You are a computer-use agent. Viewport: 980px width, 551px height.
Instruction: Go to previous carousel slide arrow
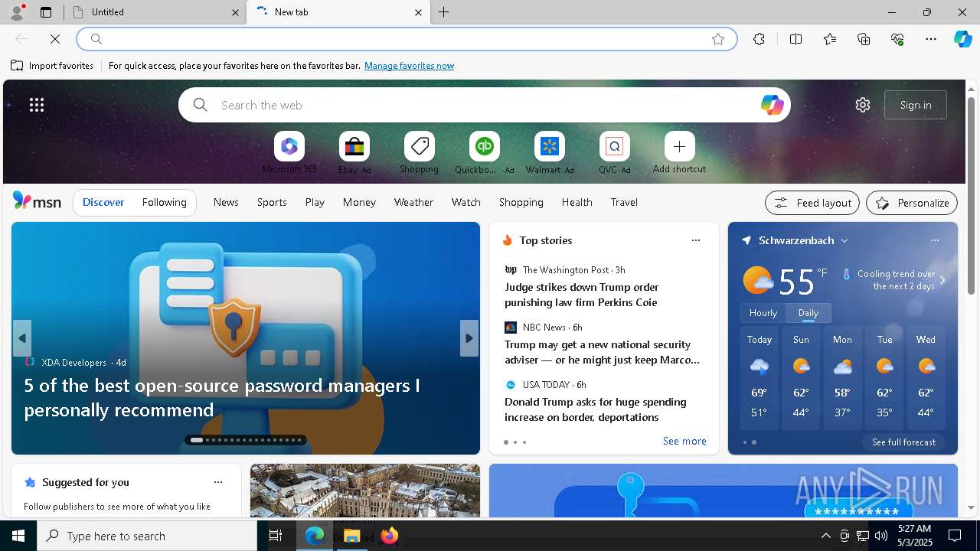(x=22, y=338)
